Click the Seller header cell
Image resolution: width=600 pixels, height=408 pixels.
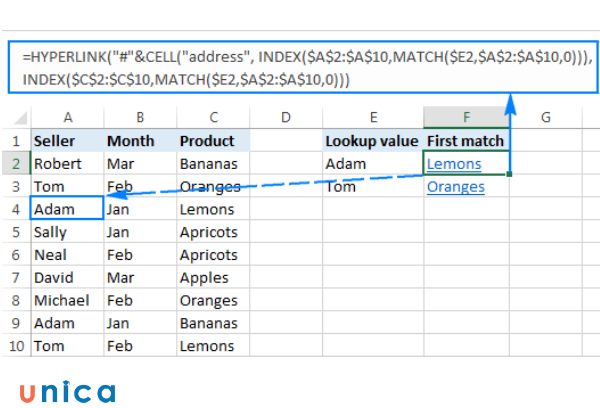point(66,141)
